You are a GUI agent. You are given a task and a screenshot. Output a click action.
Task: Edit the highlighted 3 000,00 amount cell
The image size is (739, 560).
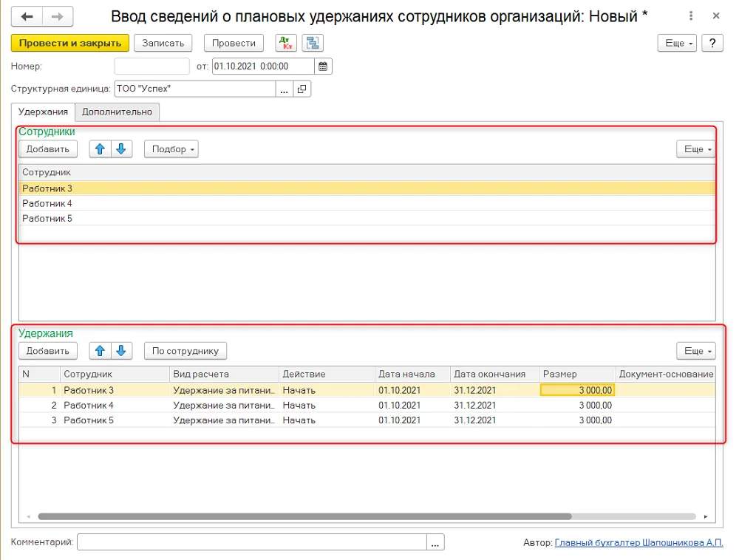pyautogui.click(x=577, y=390)
